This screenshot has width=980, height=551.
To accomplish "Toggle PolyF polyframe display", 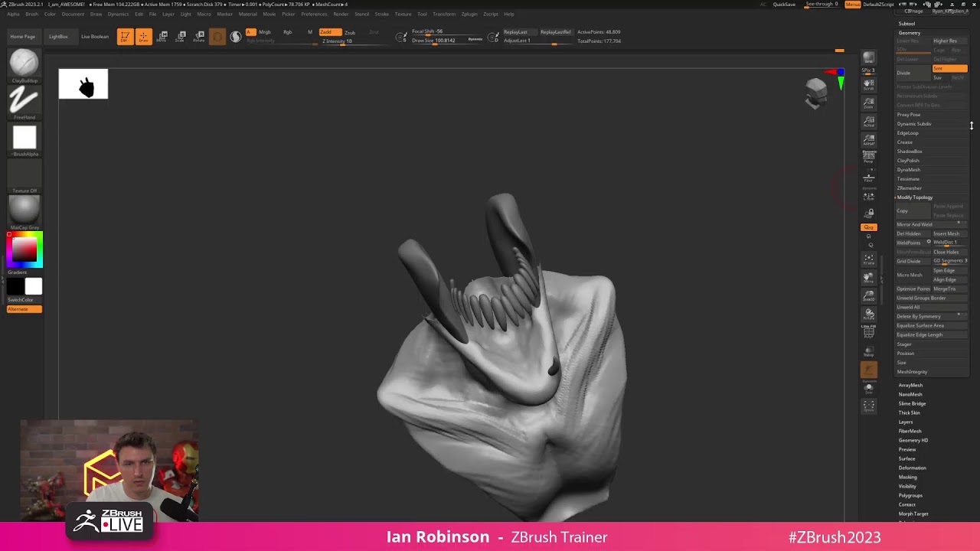I will 868,332.
